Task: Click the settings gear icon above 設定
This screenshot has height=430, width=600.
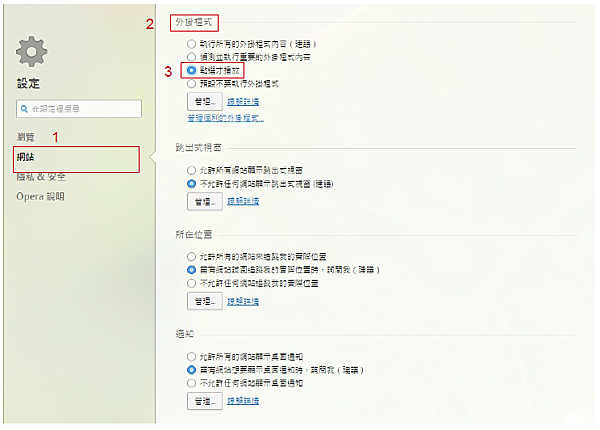Action: pos(31,51)
